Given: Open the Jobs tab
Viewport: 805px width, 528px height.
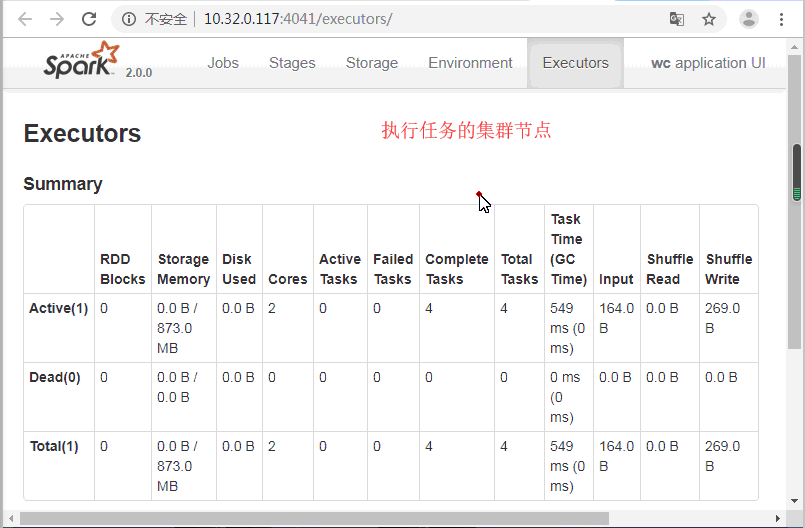Looking at the screenshot, I should pos(223,63).
